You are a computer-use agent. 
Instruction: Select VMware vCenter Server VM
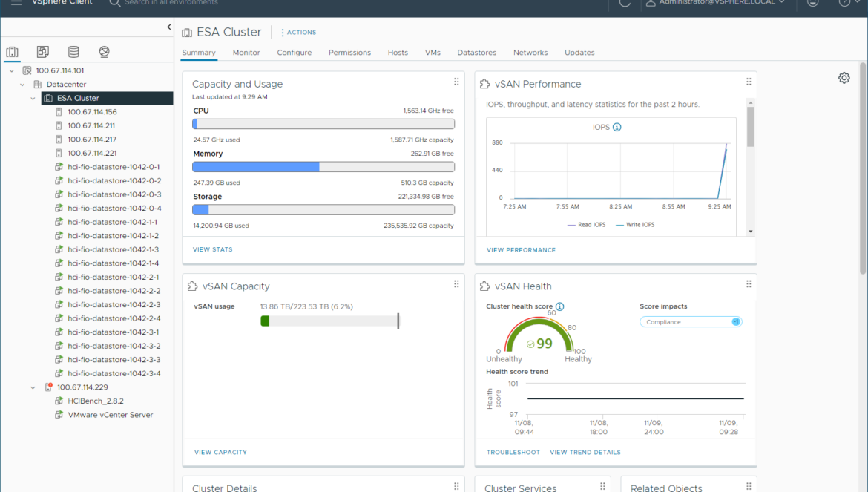[110, 415]
